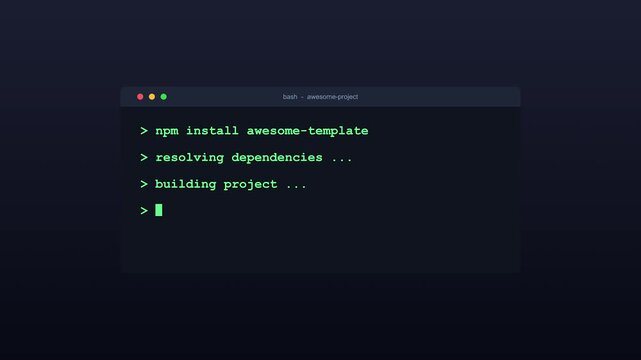Click the green block cursor at the prompt
Viewport: 641px width, 360px height.
(x=159, y=210)
